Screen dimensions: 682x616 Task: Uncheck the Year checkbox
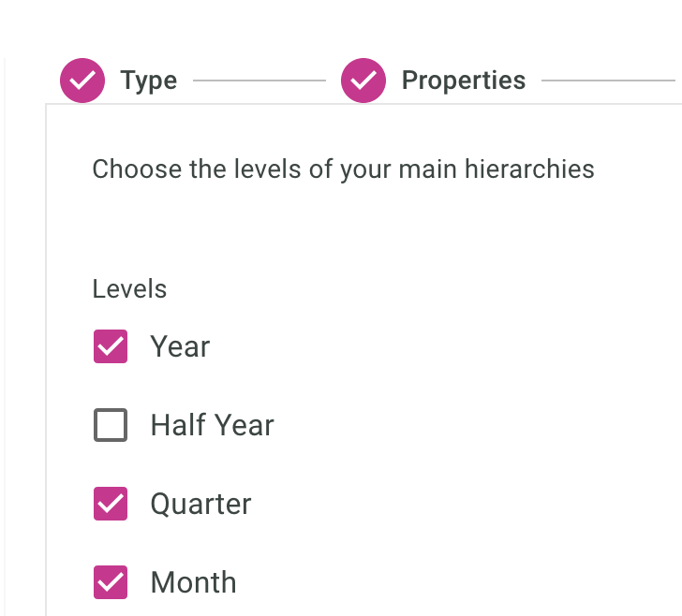111,347
